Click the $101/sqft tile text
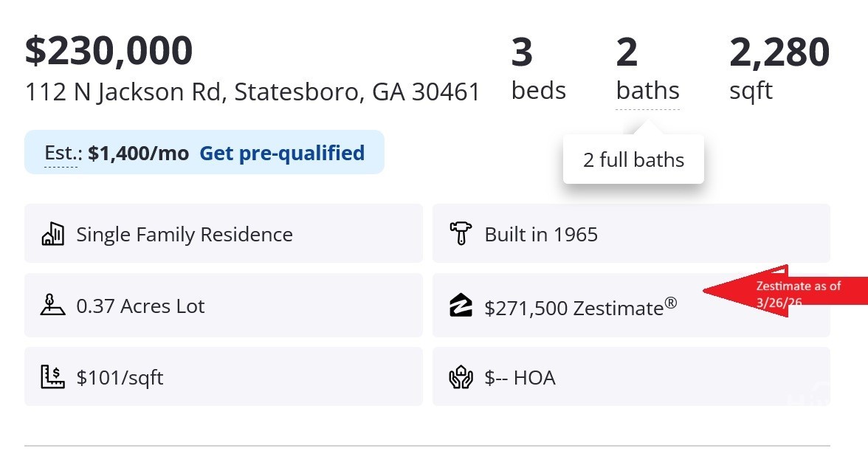Screen dimensions: 868x451 (120, 378)
